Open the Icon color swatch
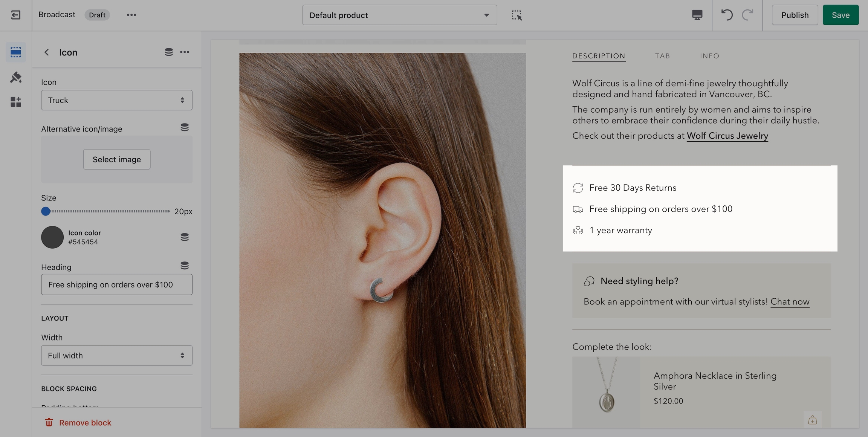This screenshot has width=868, height=437. 52,237
